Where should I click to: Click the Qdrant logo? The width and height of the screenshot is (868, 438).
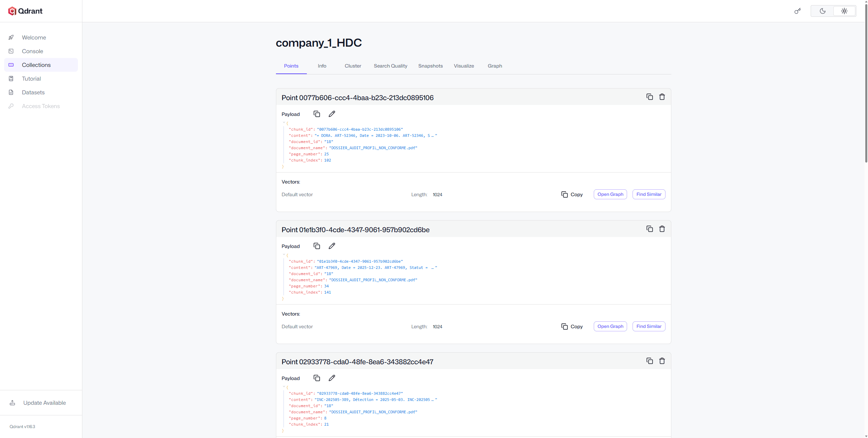25,11
